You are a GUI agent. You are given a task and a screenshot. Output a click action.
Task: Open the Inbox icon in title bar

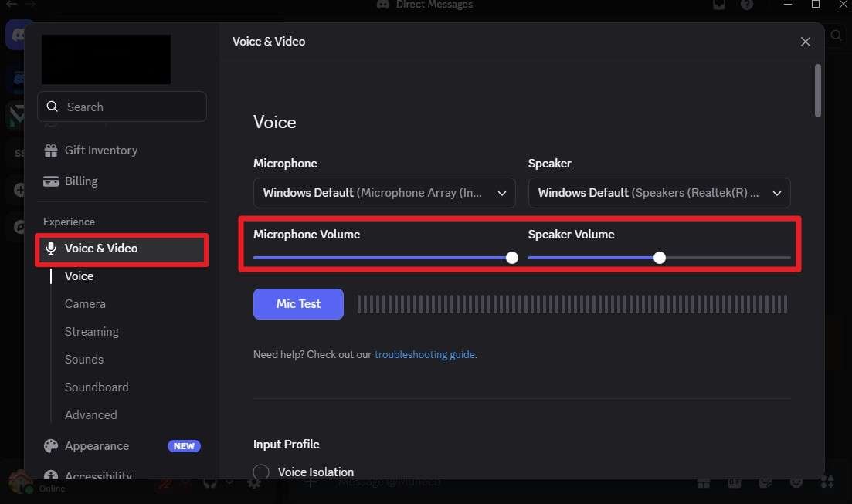tap(719, 5)
